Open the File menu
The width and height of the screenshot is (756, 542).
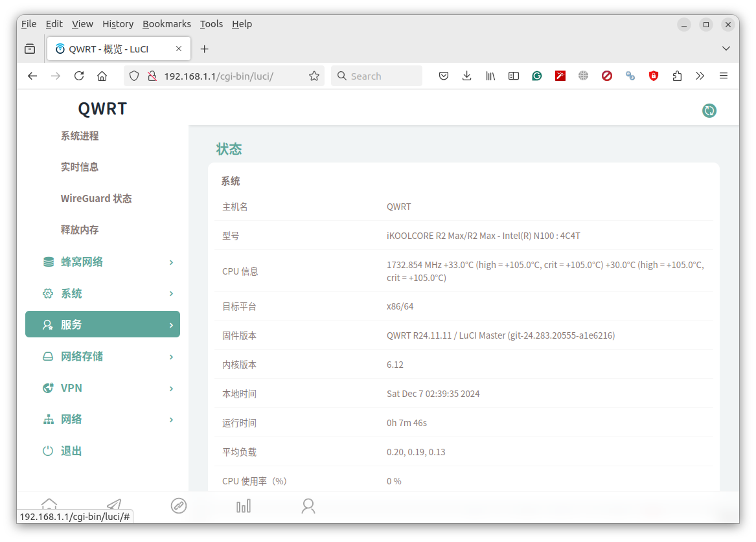tap(29, 24)
